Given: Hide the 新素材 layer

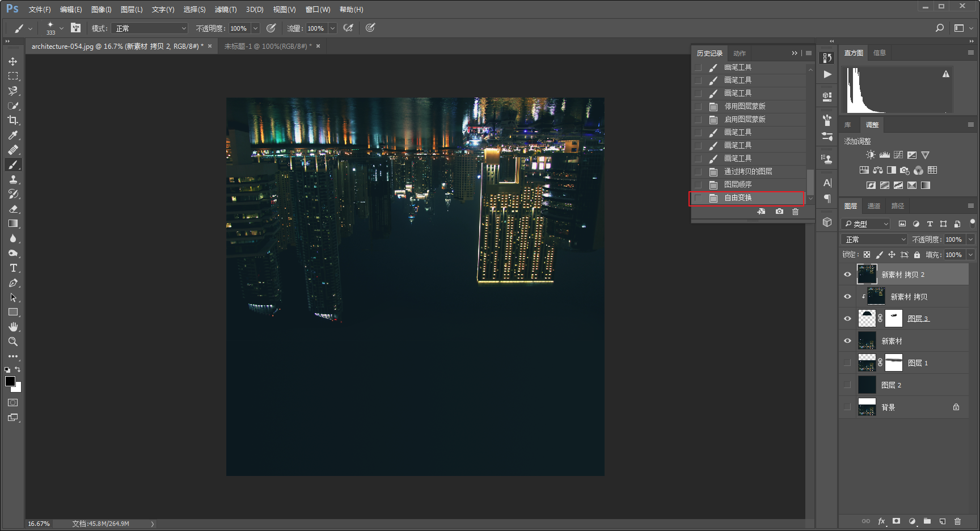Looking at the screenshot, I should coord(847,341).
